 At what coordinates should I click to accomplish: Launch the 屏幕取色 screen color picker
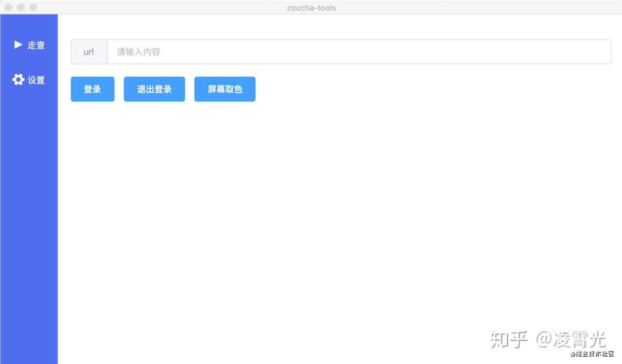[x=225, y=89]
